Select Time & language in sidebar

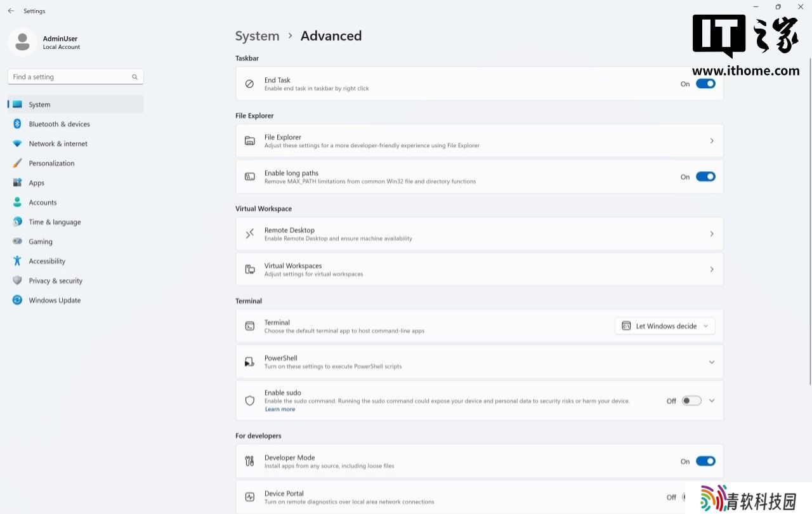55,222
